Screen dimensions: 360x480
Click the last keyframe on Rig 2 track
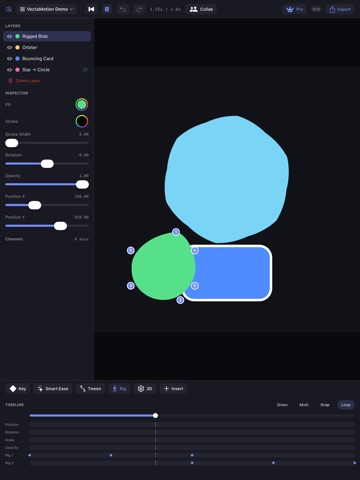pos(354,463)
